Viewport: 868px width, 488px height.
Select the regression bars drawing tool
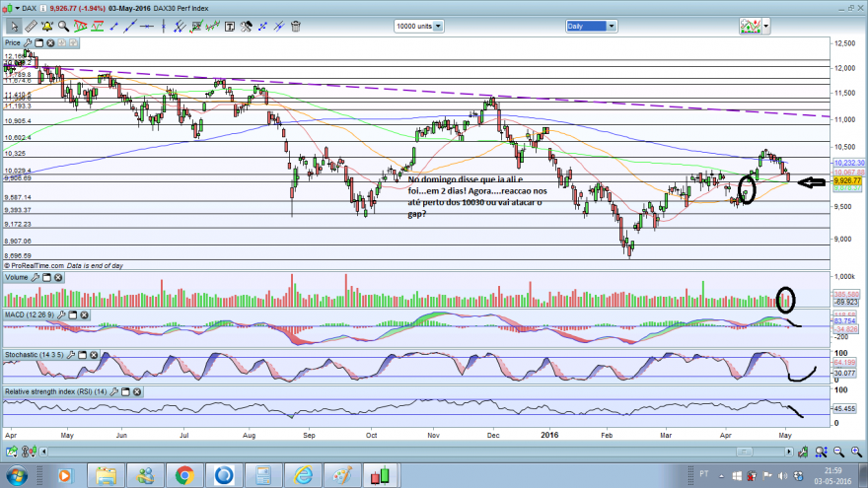pos(213,26)
